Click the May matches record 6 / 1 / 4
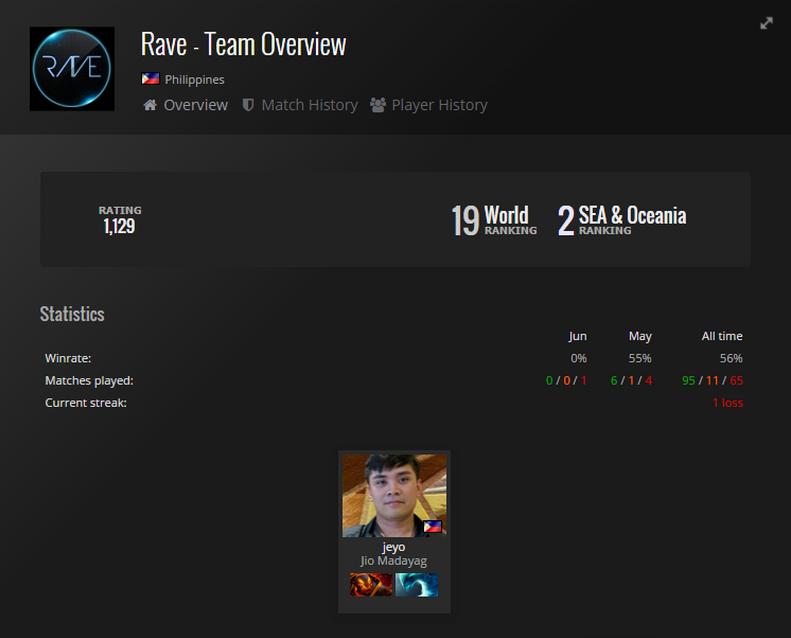This screenshot has width=791, height=638. coord(631,380)
